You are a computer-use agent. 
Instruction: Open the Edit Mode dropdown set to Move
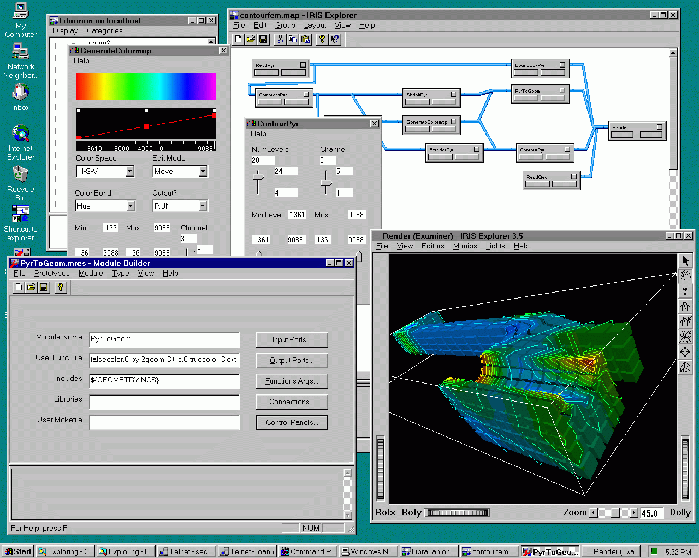click(x=201, y=172)
